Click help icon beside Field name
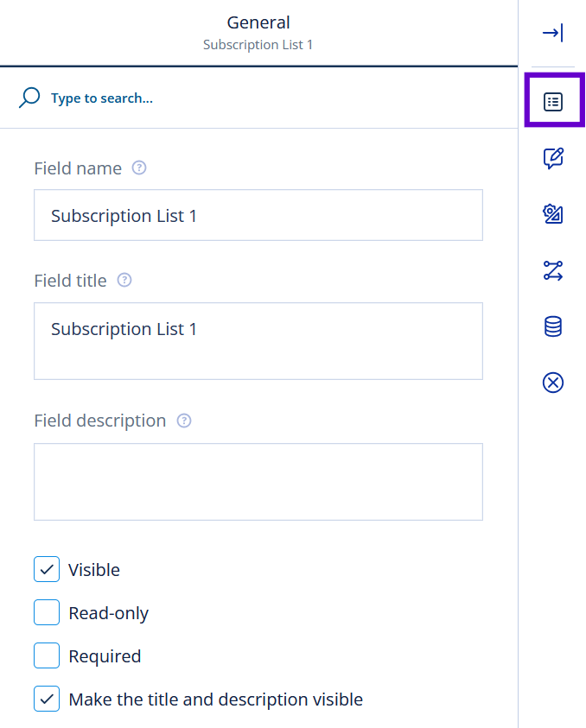This screenshot has width=586, height=728. tap(139, 168)
